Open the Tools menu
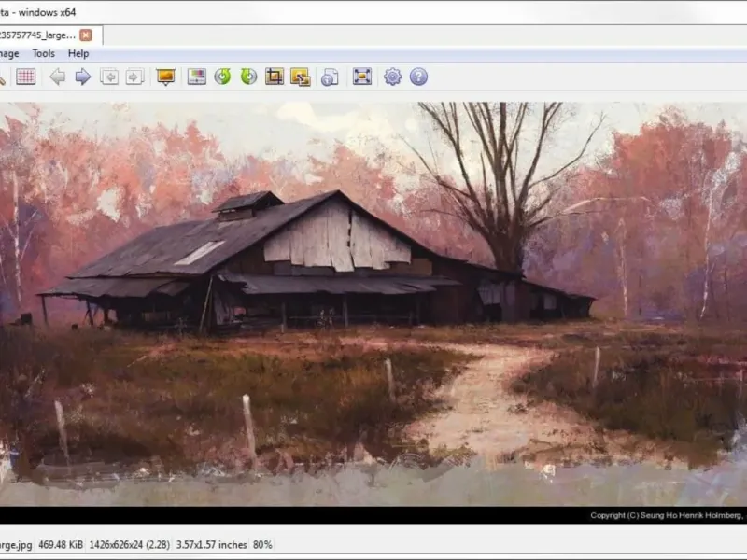The width and height of the screenshot is (747, 560). point(43,54)
